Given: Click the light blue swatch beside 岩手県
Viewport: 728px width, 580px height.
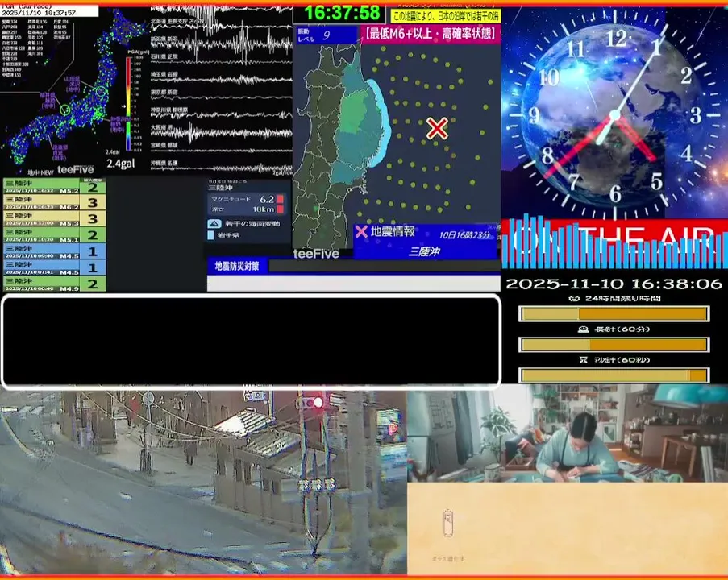Looking at the screenshot, I should [210, 235].
